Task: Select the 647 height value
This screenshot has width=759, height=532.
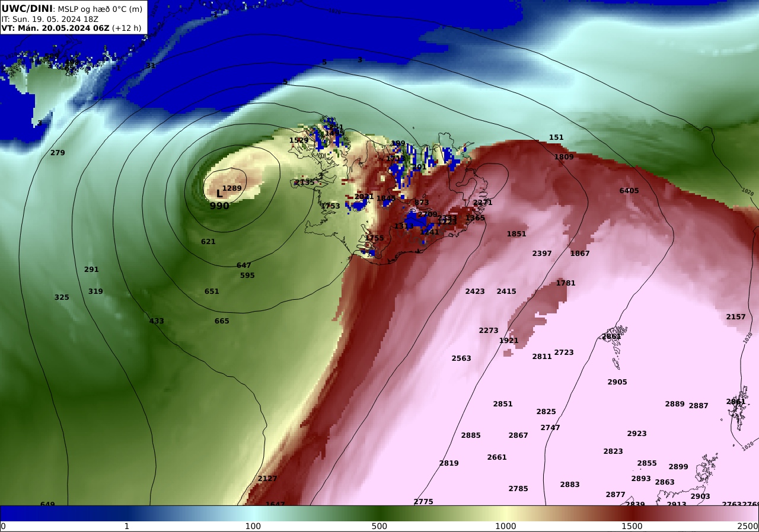Action: (x=244, y=265)
